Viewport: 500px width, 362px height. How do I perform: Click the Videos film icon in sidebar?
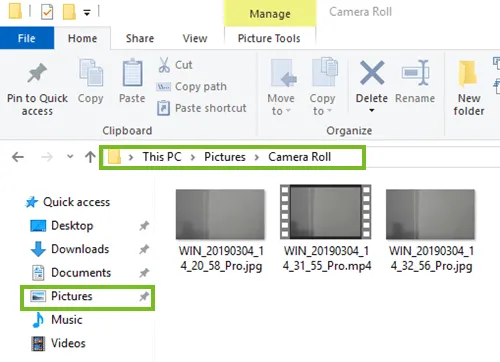click(38, 344)
